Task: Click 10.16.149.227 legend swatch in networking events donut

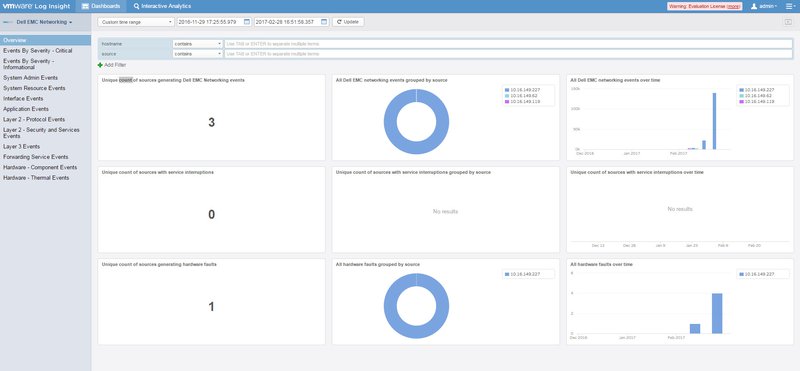Action: point(507,90)
